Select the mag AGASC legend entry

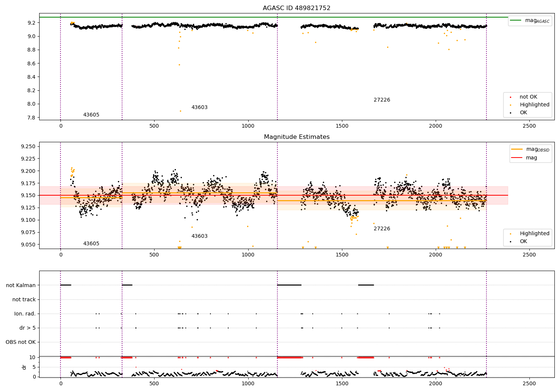click(530, 21)
